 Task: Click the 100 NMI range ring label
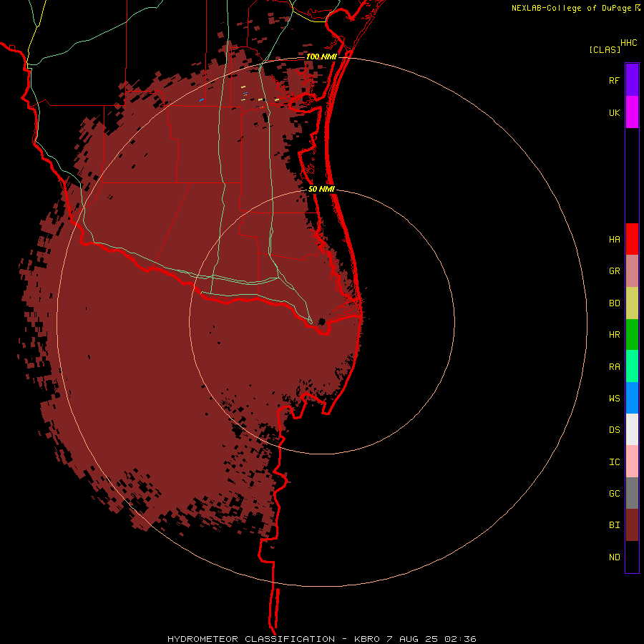pyautogui.click(x=321, y=57)
